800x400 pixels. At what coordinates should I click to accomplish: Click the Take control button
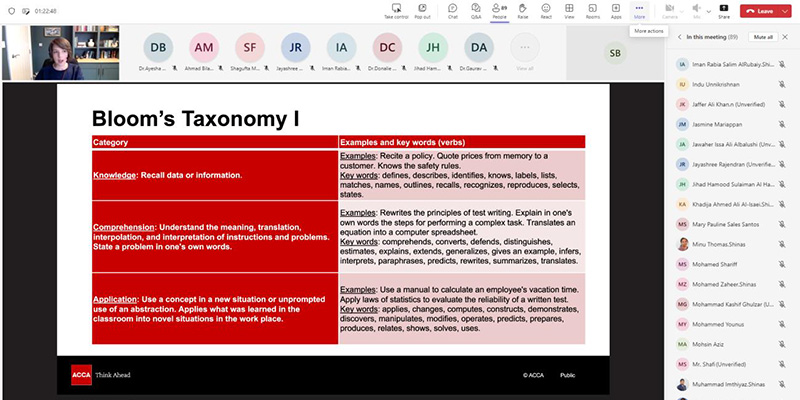coord(395,10)
